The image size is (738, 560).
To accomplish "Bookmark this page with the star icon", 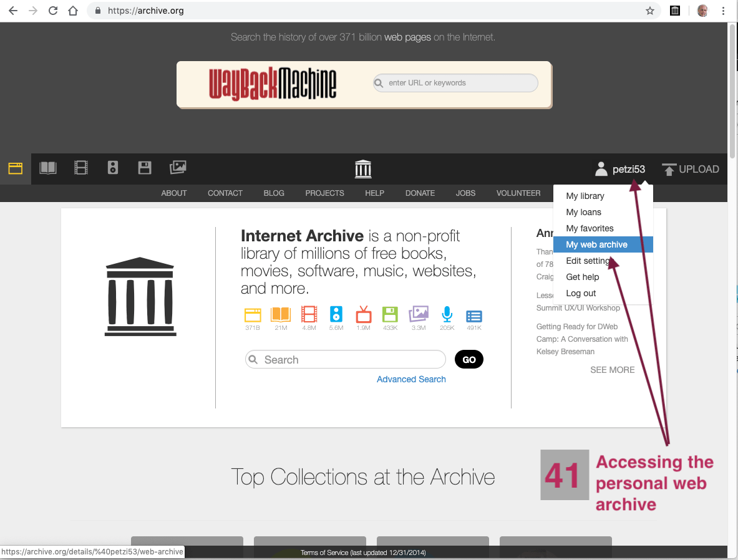I will coord(649,11).
